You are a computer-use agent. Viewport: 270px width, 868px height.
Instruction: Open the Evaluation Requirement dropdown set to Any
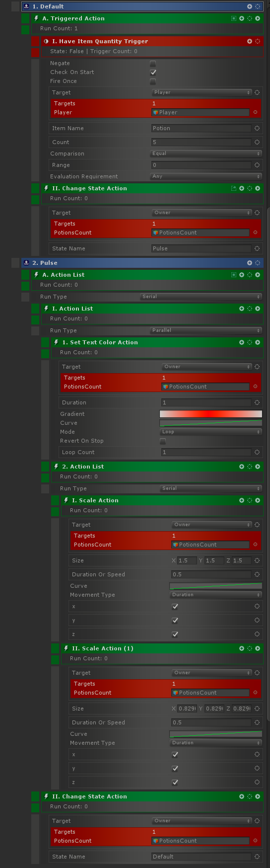tap(206, 176)
